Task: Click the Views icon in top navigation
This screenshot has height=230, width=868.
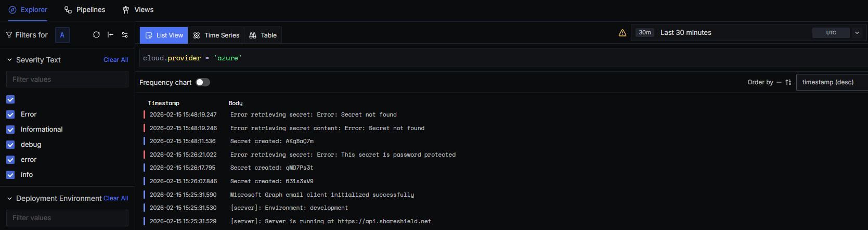Action: point(126,10)
